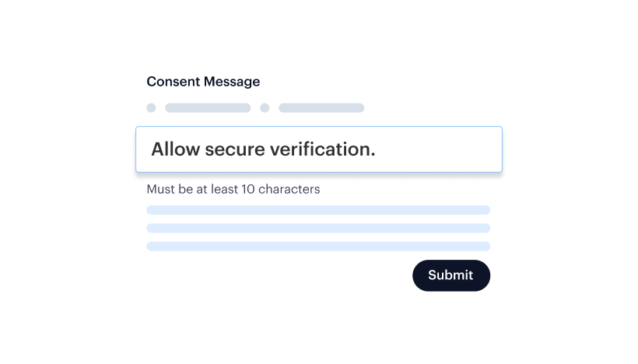Place cursor on the word "secure"

coord(233,149)
